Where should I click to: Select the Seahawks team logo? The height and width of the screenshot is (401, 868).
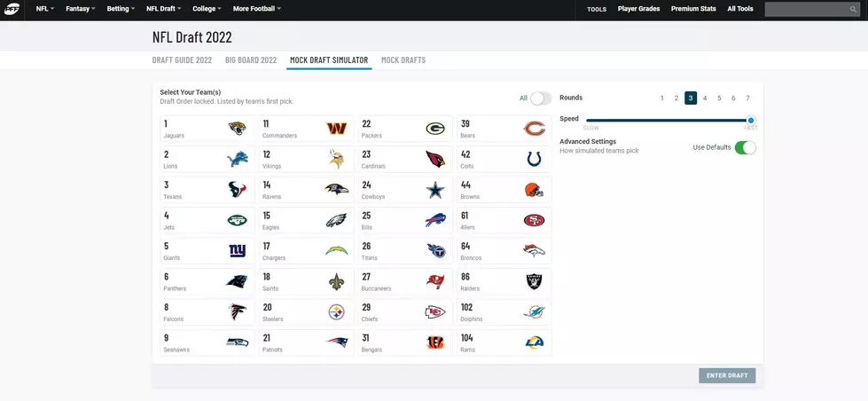(237, 342)
